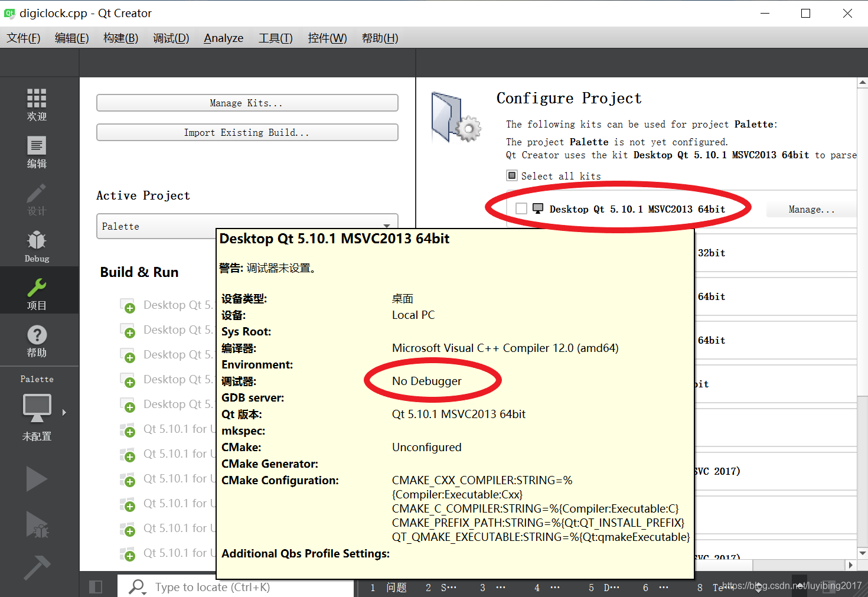This screenshot has height=597, width=868.
Task: Toggle the Select all kits checkbox
Action: pyautogui.click(x=512, y=175)
